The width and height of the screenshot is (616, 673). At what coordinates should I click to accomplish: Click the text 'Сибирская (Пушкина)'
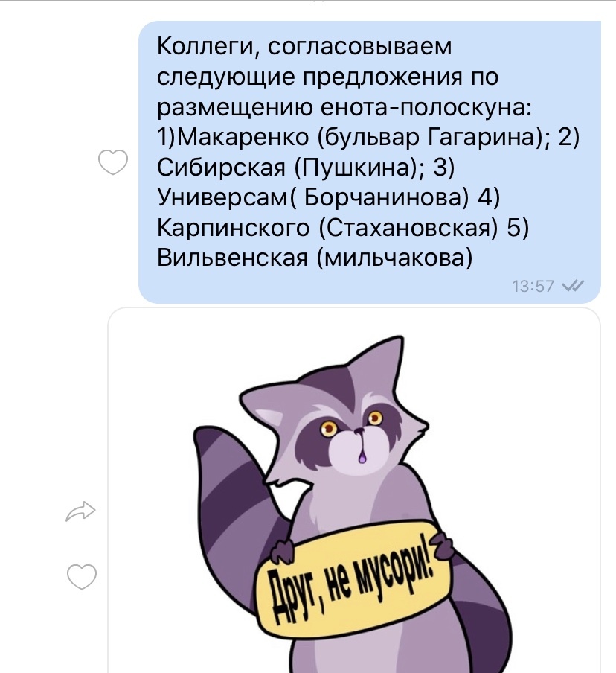coord(287,168)
